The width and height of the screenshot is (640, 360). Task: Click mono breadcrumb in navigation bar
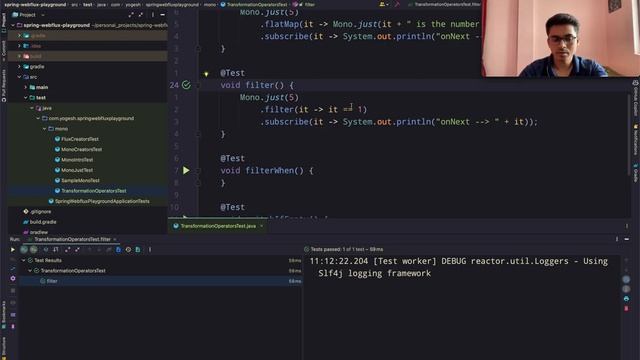pyautogui.click(x=210, y=4)
